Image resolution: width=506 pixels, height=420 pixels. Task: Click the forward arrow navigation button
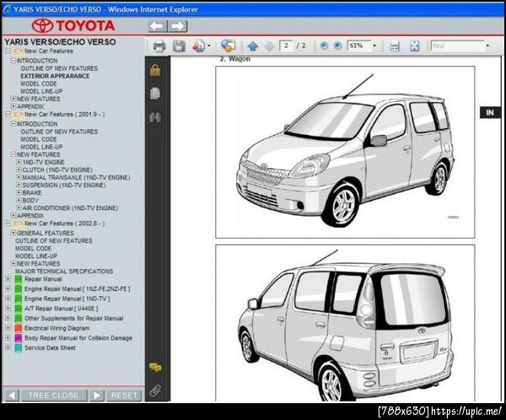[x=177, y=26]
